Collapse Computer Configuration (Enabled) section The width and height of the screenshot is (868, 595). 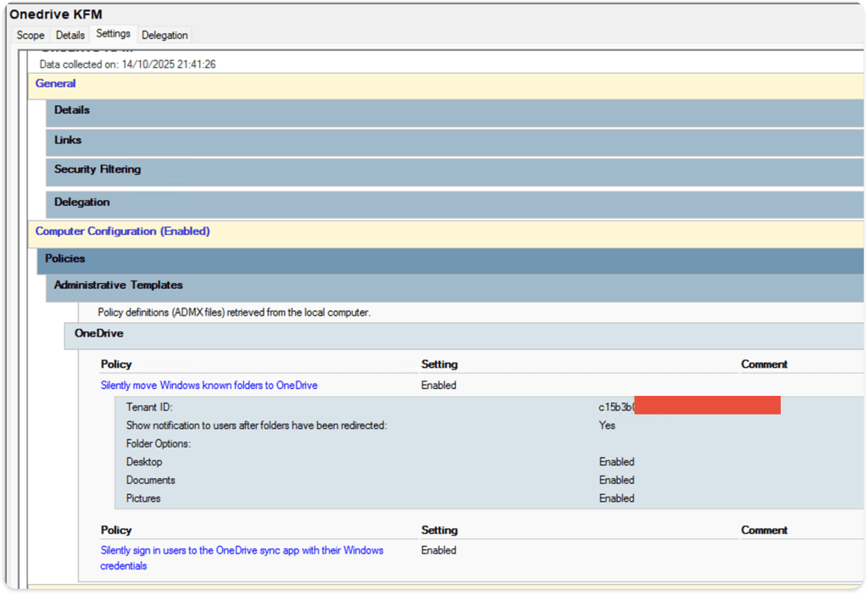122,231
